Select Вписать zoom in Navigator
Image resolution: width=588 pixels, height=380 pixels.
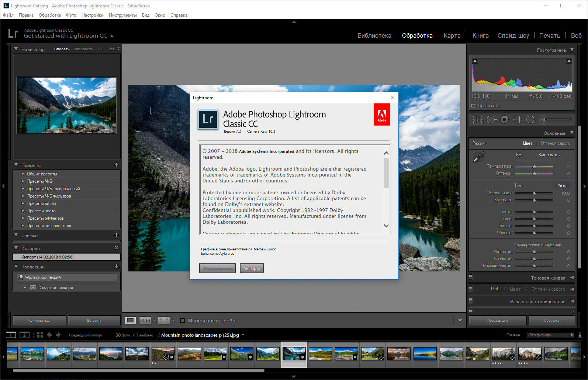click(62, 49)
